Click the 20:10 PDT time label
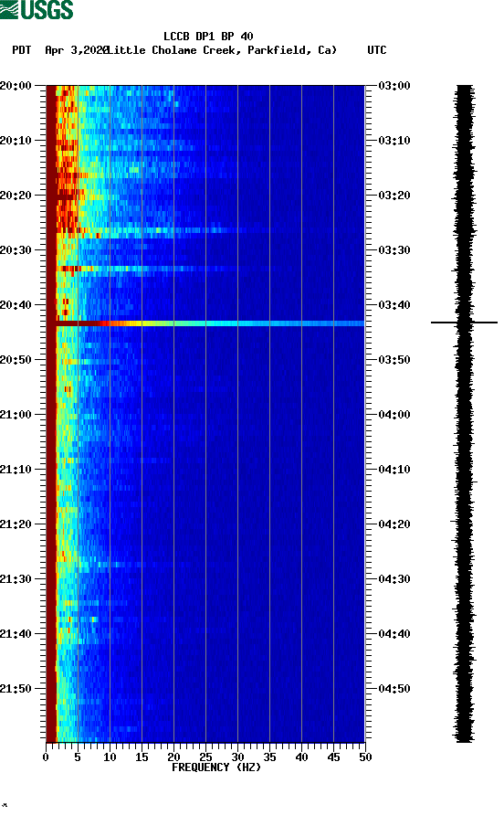 [16, 141]
